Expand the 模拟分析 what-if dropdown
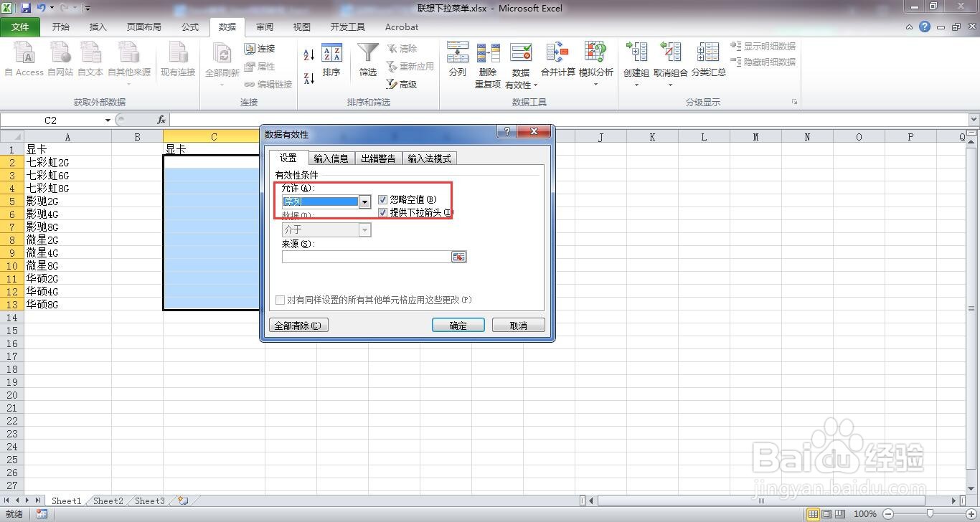The width and height of the screenshot is (980, 522). [x=596, y=84]
